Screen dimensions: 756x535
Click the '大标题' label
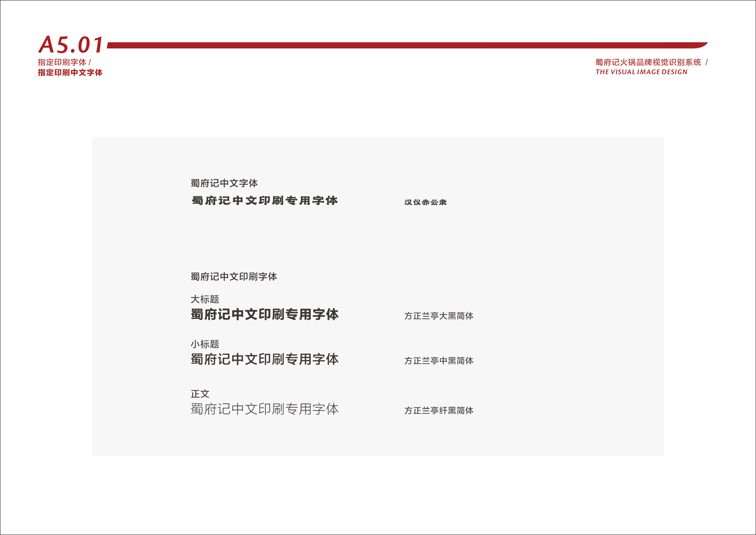pos(205,299)
